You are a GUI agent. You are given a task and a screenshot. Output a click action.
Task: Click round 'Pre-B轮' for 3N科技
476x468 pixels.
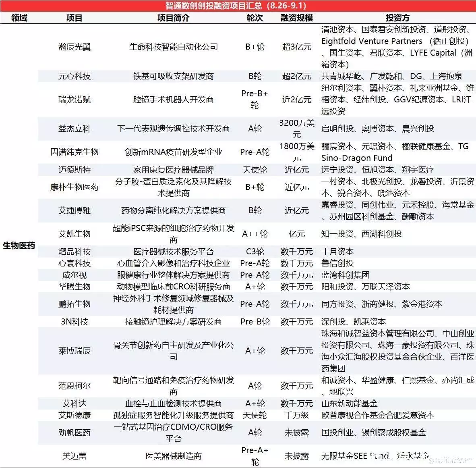click(255, 322)
